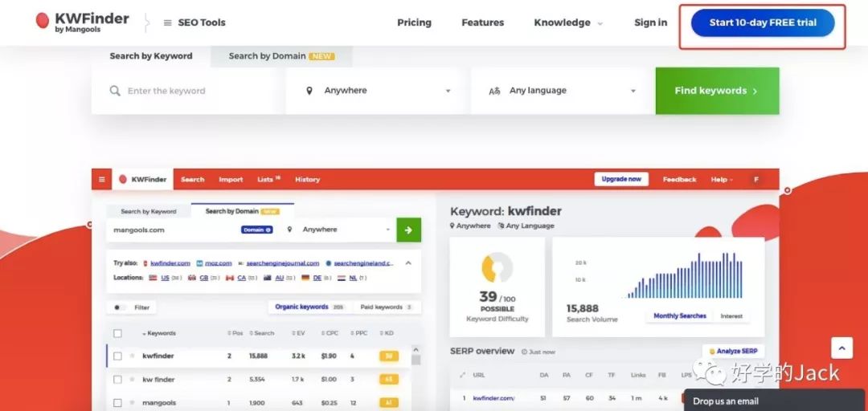Click the F user avatar icon

(x=755, y=180)
